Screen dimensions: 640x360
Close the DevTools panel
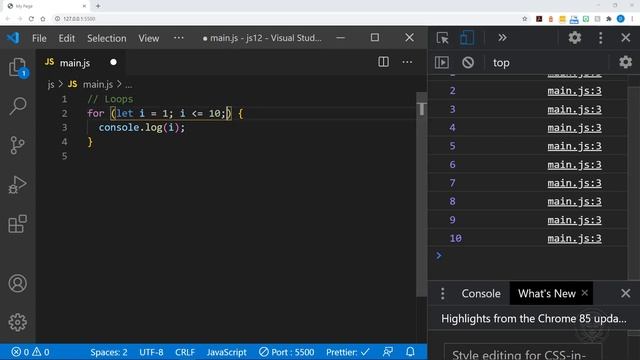tap(625, 38)
